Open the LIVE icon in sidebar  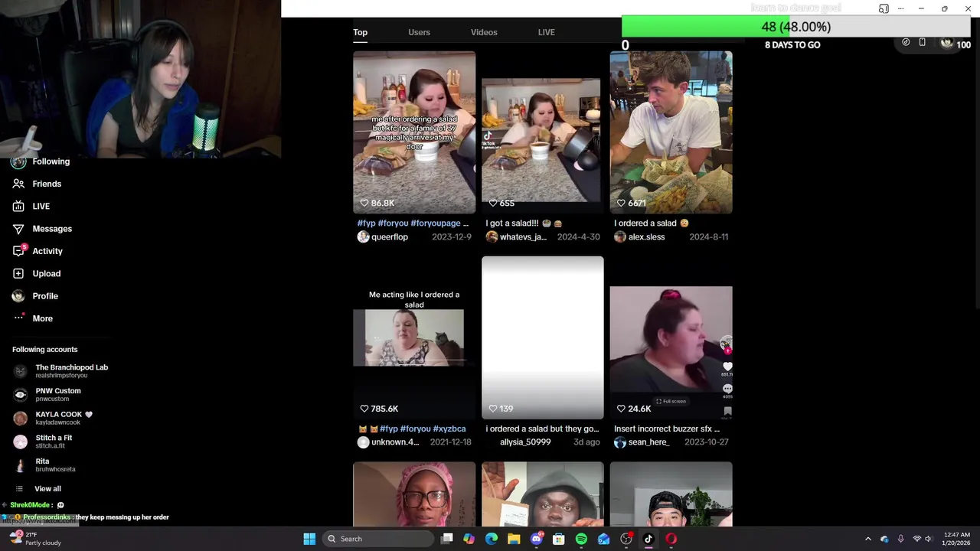[x=18, y=206]
